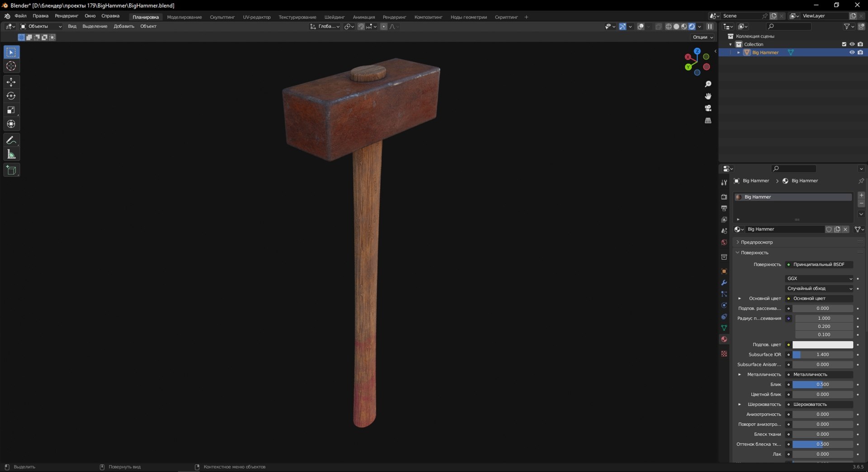Hide Big Hammer object with eye icon
The width and height of the screenshot is (868, 472).
tap(852, 52)
